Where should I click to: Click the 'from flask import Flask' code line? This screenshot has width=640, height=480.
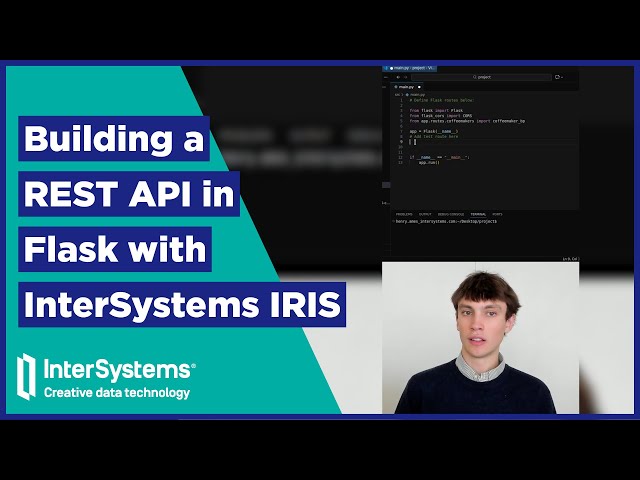[436, 110]
